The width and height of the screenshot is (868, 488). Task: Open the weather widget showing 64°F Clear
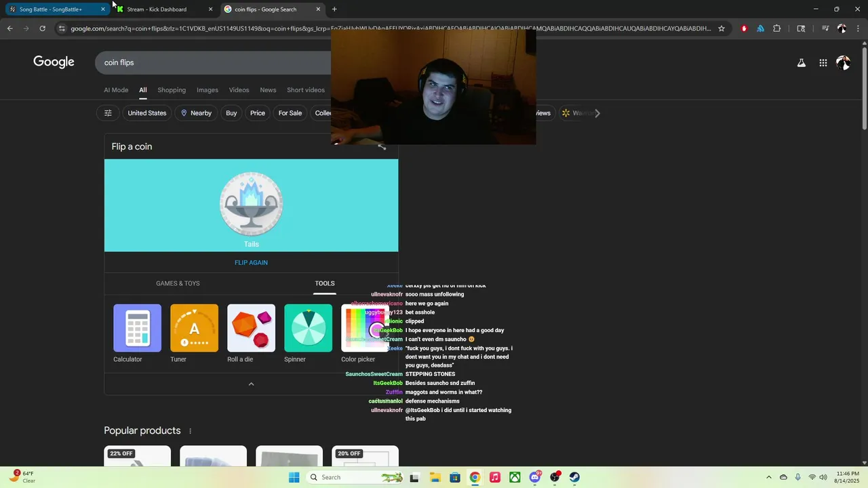22,477
